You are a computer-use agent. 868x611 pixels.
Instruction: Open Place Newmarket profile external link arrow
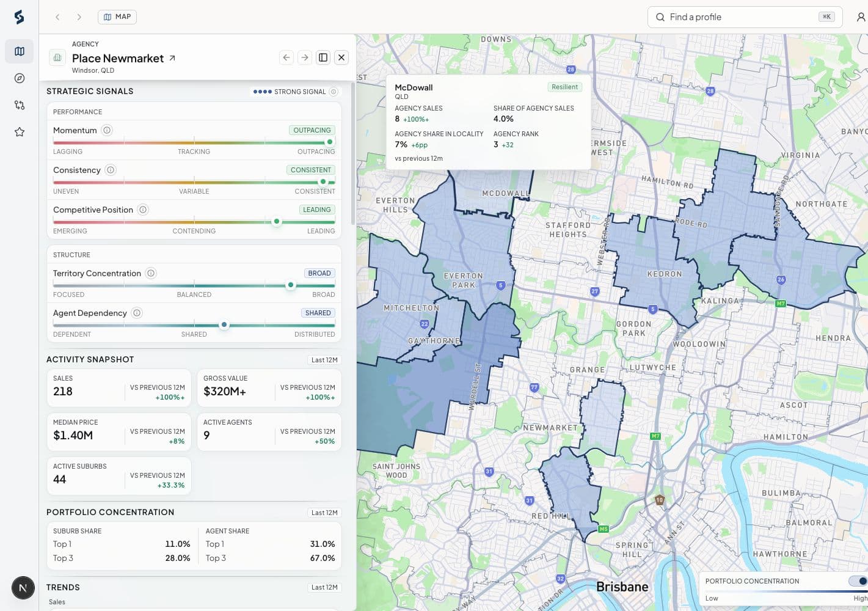(172, 58)
